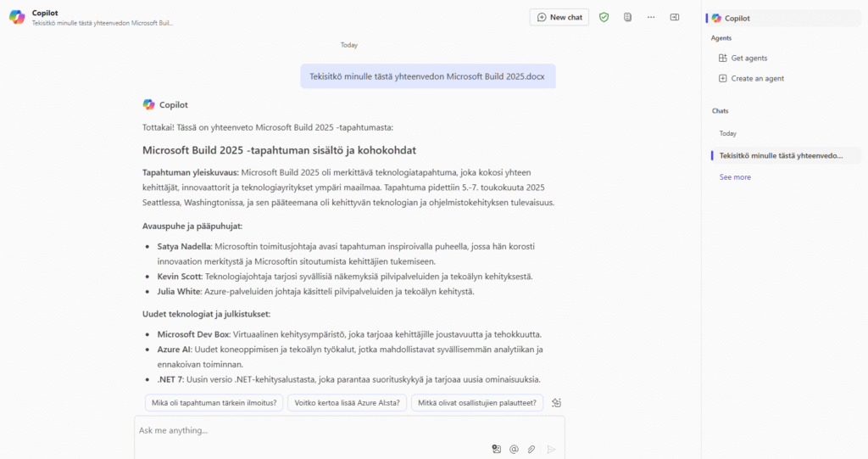Image resolution: width=868 pixels, height=459 pixels.
Task: Click the Microsoft Dev Box bullet text
Action: coord(349,334)
